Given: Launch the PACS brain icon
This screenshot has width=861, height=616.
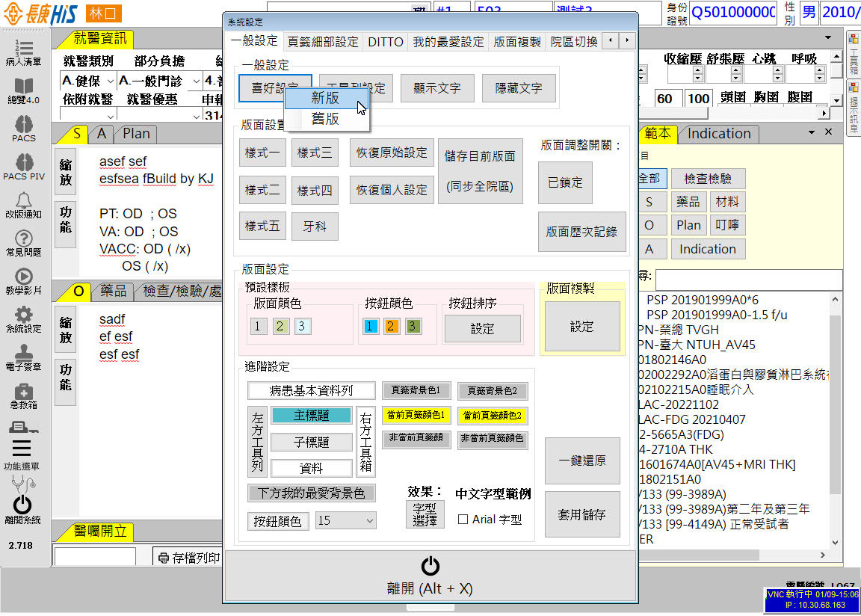Looking at the screenshot, I should [23, 128].
